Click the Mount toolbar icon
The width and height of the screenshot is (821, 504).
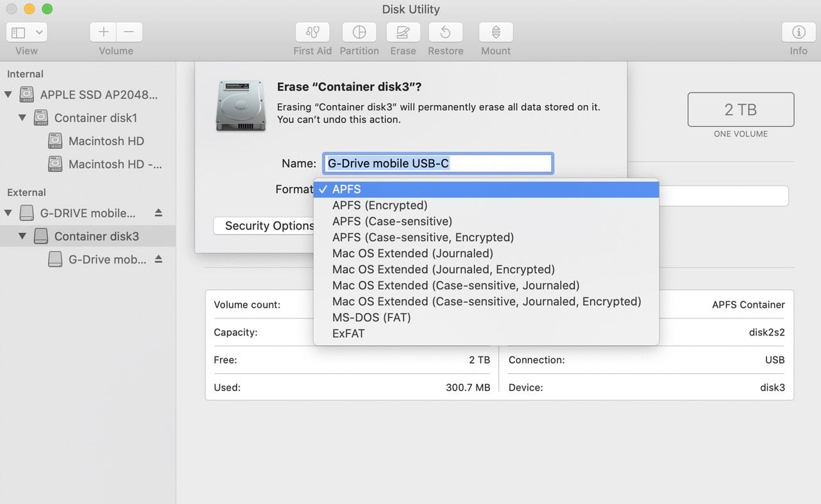click(496, 32)
